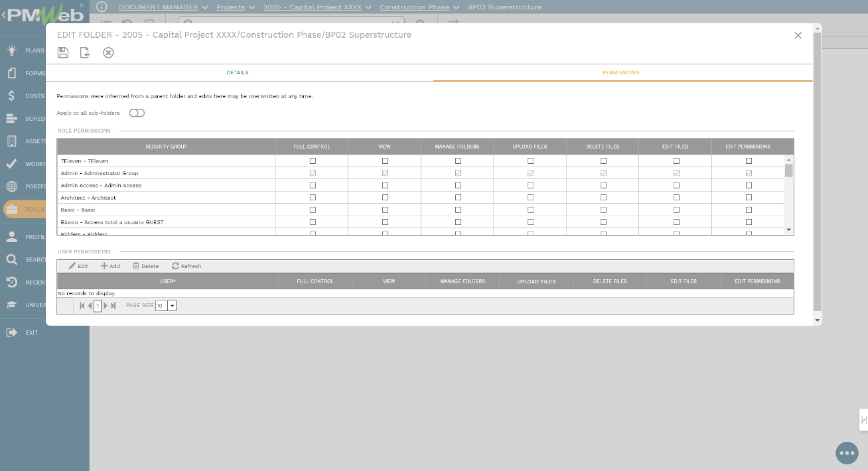Click Refresh in User Permissions toolbar
Viewport: 868px width, 471px height.
coord(186,266)
